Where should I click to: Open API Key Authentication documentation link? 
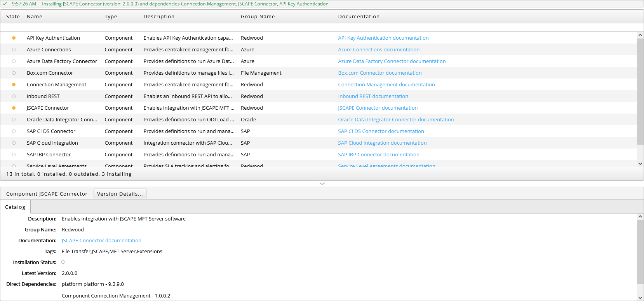[383, 38]
